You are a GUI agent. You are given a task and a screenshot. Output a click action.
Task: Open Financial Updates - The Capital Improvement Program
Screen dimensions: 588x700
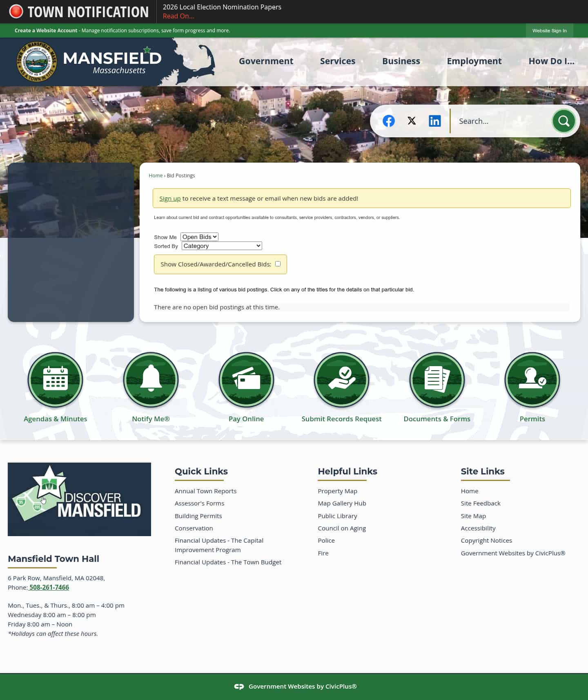pos(219,545)
